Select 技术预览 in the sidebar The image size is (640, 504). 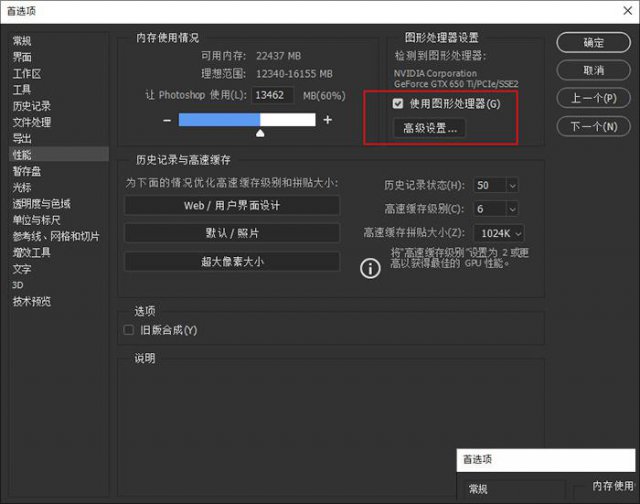click(x=31, y=301)
